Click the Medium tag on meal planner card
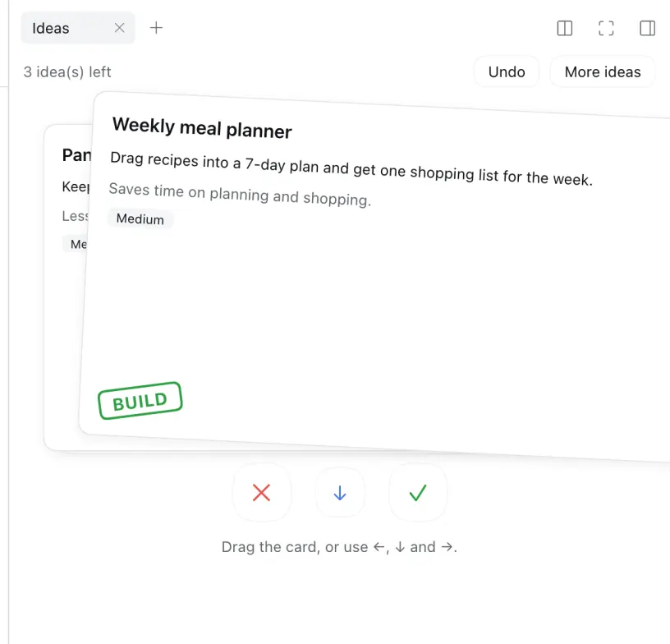The width and height of the screenshot is (670, 644). pos(140,218)
